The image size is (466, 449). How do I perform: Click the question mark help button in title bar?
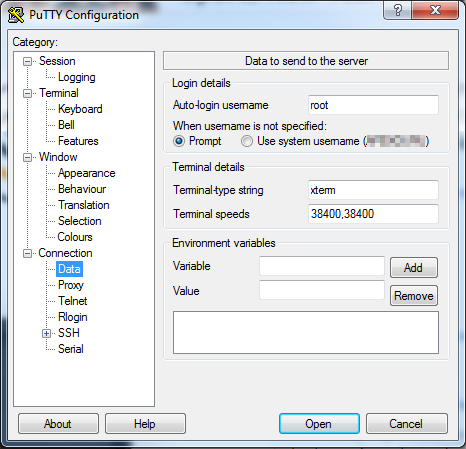[397, 10]
